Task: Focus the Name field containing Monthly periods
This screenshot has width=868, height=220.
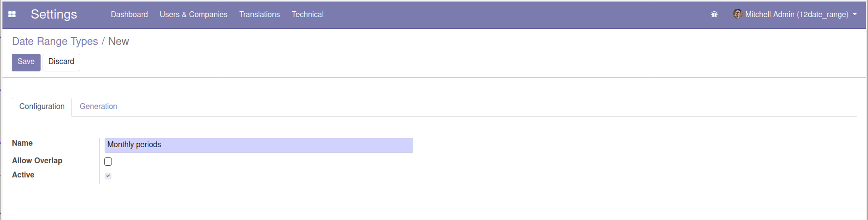Action: [259, 145]
